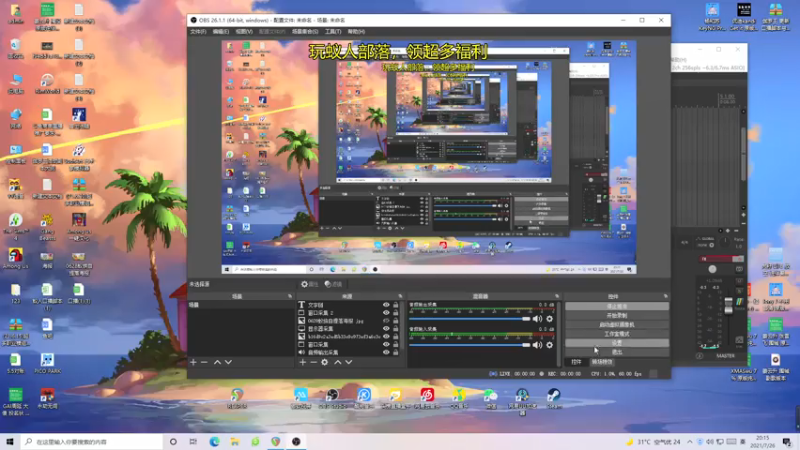The image size is (800, 450).
Task: Toggle visibility of the 显示器采集 source
Action: coord(386,329)
